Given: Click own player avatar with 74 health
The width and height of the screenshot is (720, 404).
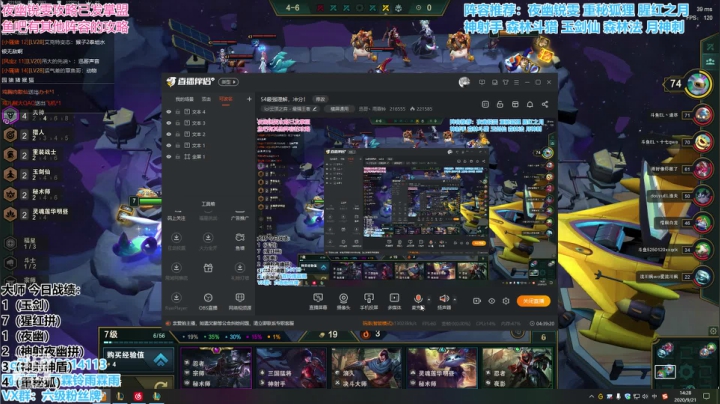Looking at the screenshot, I should point(698,84).
